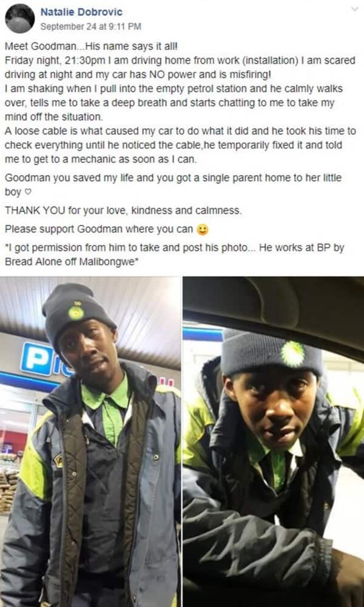Click the BP logo on left photo beanie
Viewport: 364px width, 607px height.
tap(76, 311)
